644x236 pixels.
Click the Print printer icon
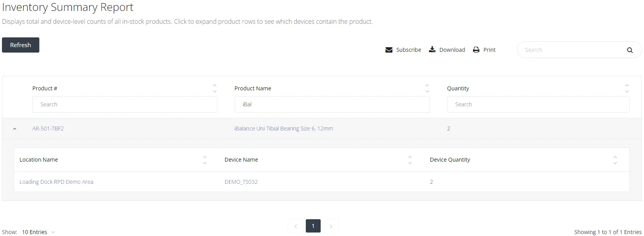[x=476, y=50]
